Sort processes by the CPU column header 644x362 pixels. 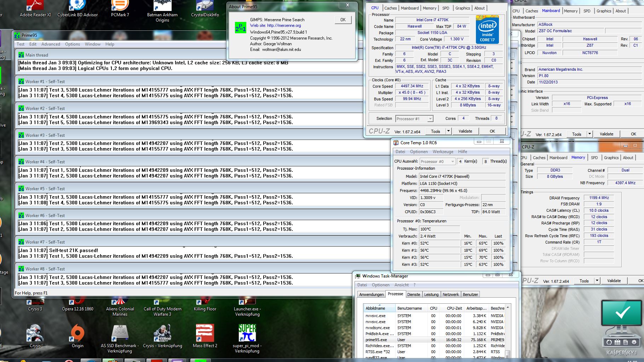point(433,308)
